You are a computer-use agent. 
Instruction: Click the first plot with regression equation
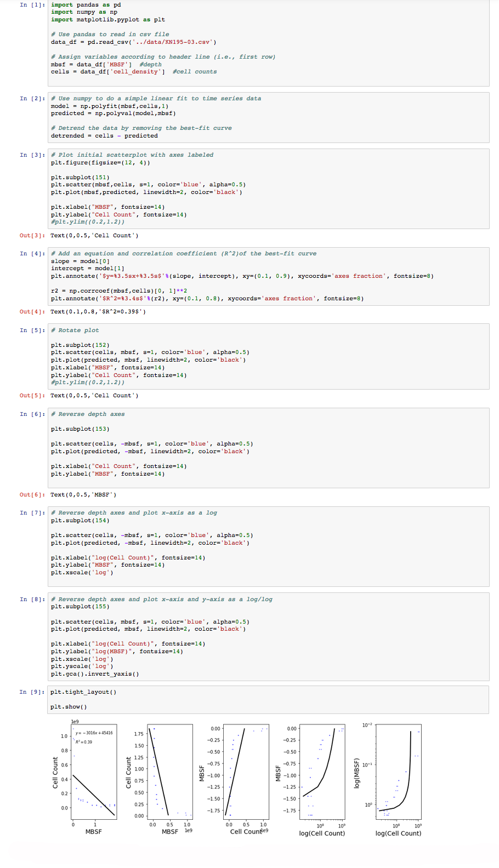coord(94,770)
